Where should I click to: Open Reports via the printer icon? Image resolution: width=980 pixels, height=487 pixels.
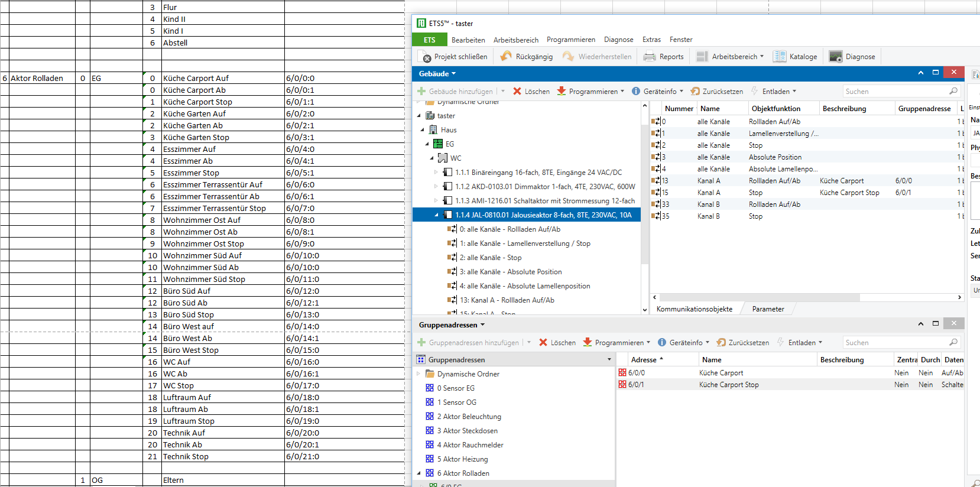[650, 57]
